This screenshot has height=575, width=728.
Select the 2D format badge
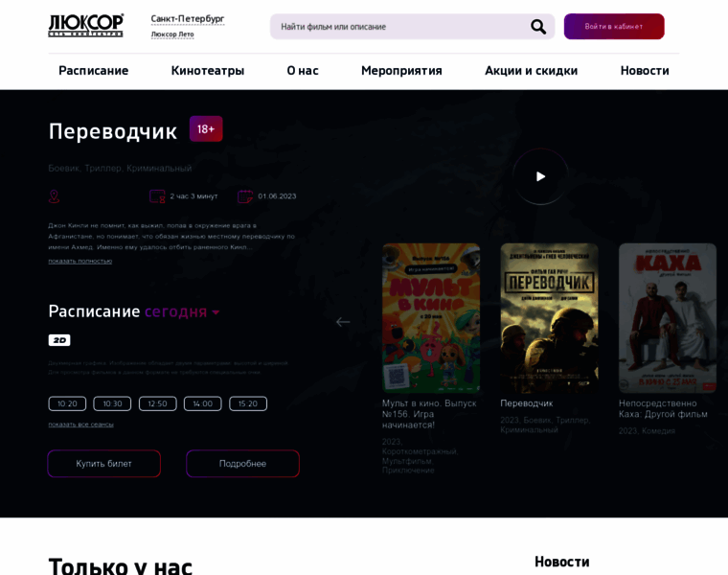(59, 340)
